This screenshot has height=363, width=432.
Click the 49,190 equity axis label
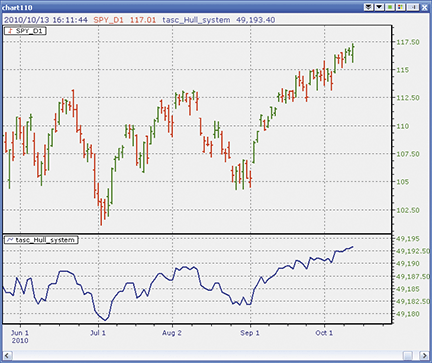(x=408, y=264)
